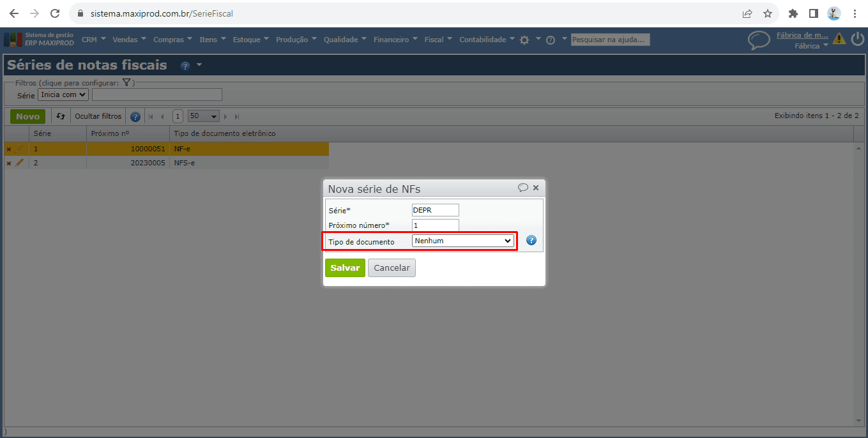Open the browser profile avatar
868x438 pixels.
(x=834, y=13)
